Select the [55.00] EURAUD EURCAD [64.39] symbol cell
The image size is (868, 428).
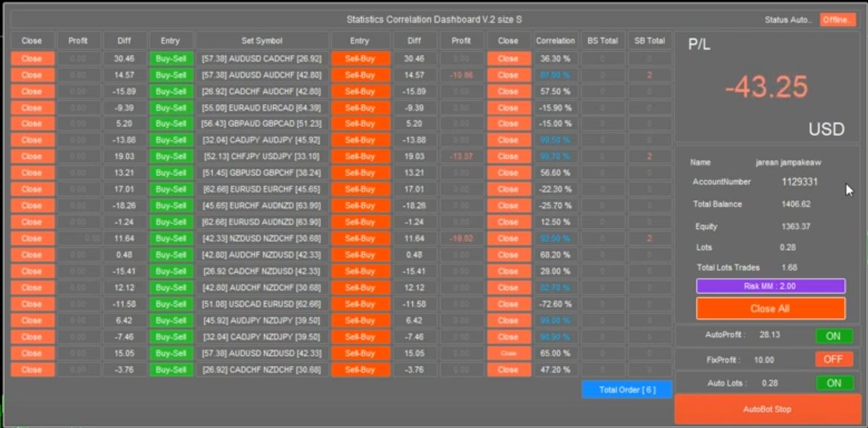coord(262,108)
